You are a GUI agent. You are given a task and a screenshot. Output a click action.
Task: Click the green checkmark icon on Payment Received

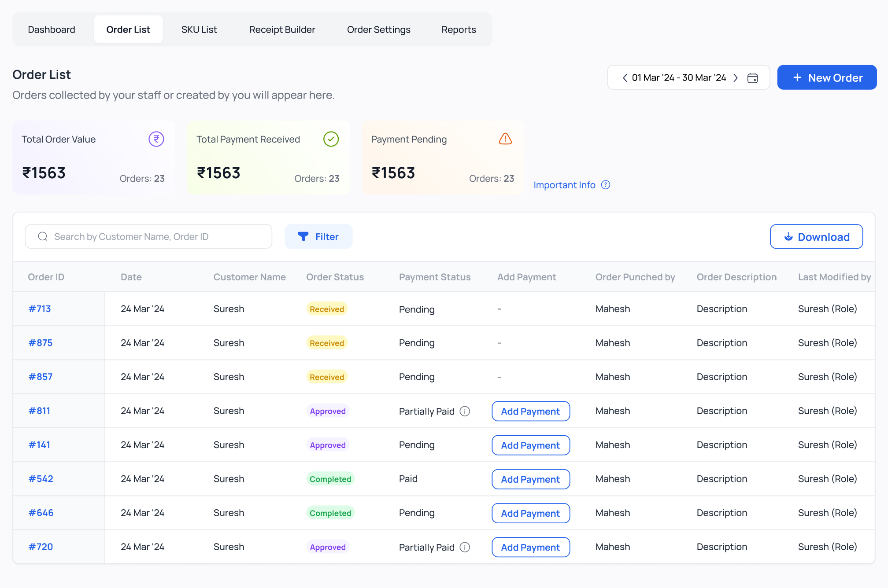coord(331,139)
